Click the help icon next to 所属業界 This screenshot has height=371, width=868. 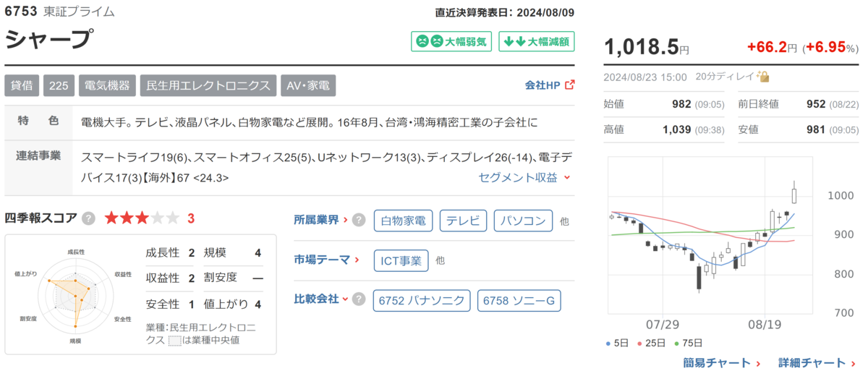358,221
